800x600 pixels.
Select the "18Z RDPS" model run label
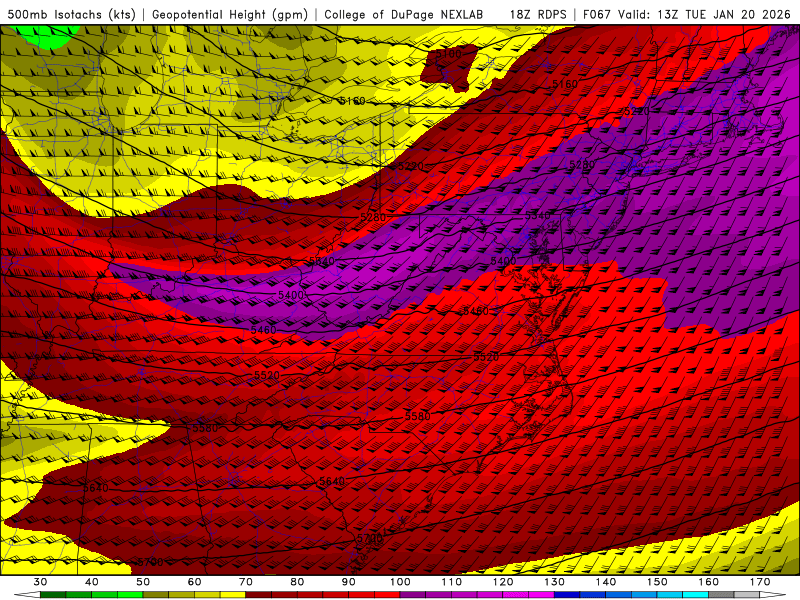(x=538, y=14)
